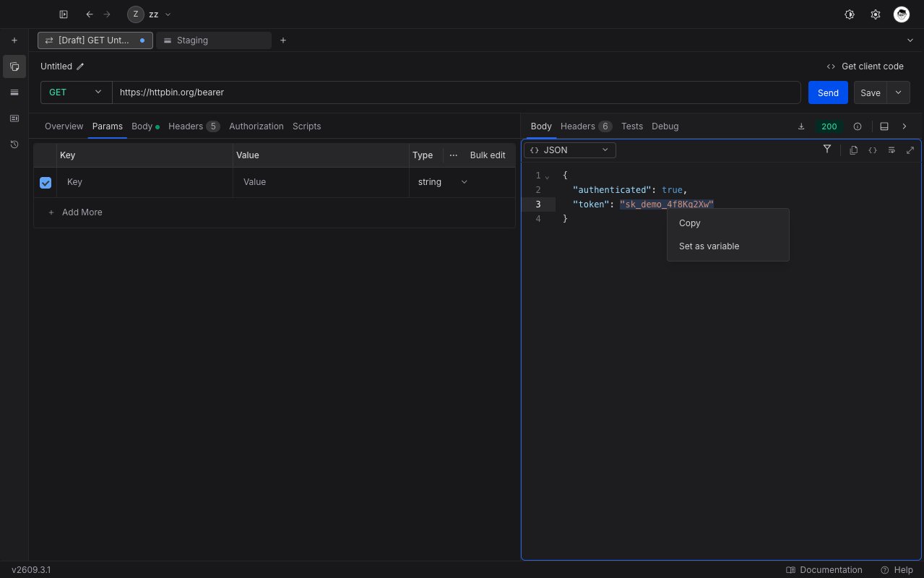Switch the color theme icon in the top bar
This screenshot has height=578, width=924.
[850, 14]
